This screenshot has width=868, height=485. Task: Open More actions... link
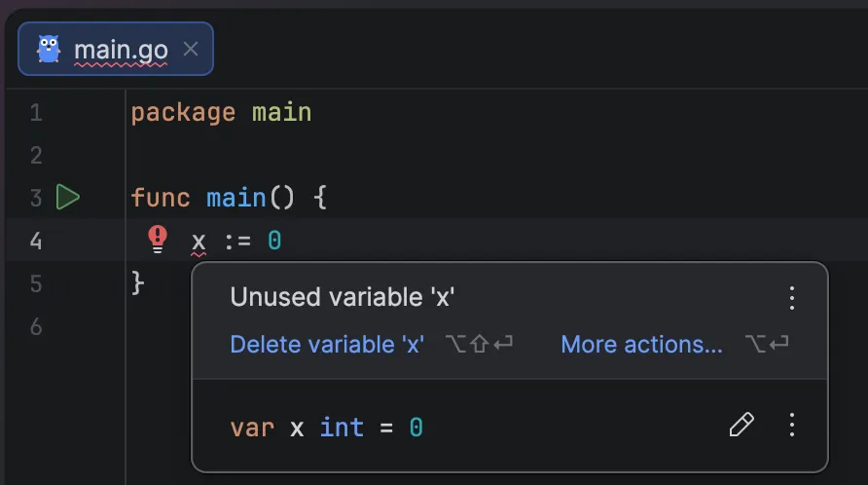(641, 345)
